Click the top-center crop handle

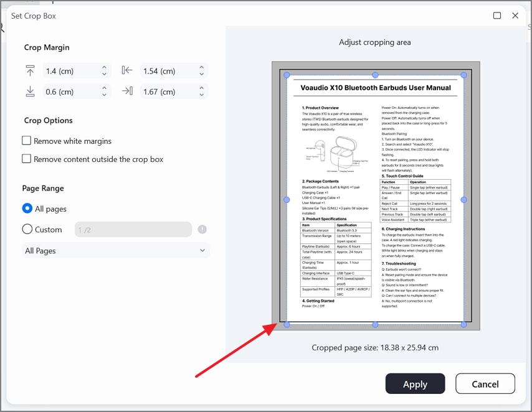pos(375,75)
